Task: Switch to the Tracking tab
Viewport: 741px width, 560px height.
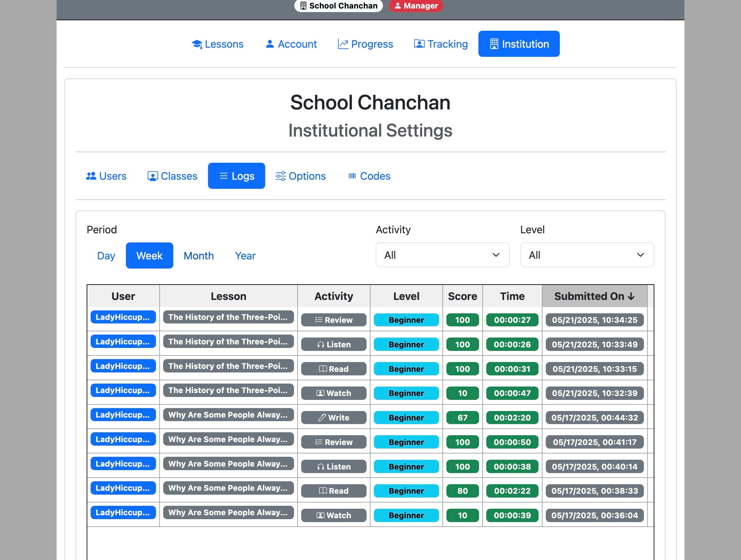Action: pyautogui.click(x=440, y=44)
